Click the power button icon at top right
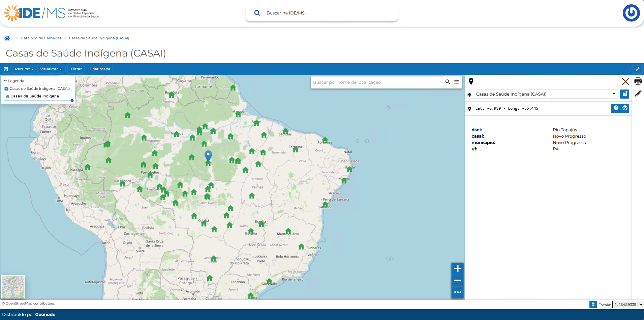 (631, 13)
